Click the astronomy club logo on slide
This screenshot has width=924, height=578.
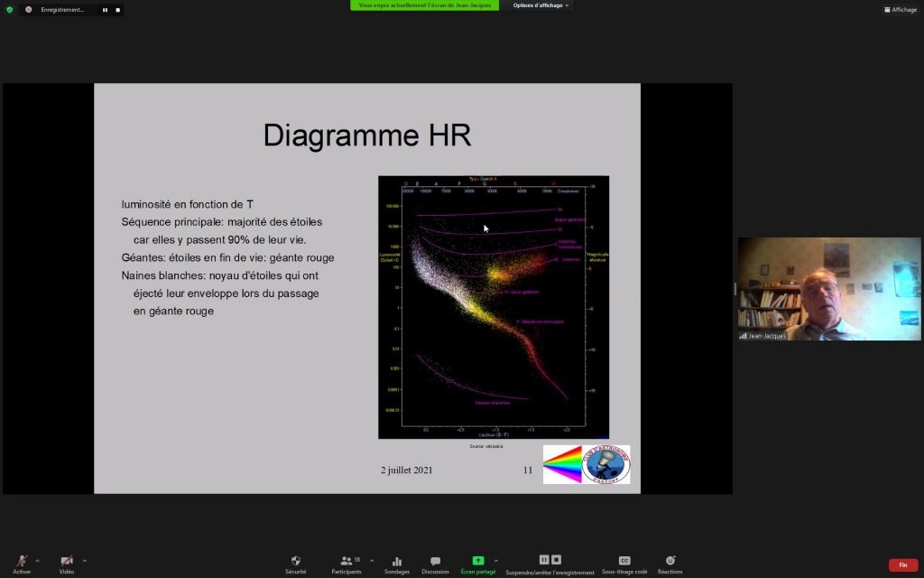[x=605, y=465]
